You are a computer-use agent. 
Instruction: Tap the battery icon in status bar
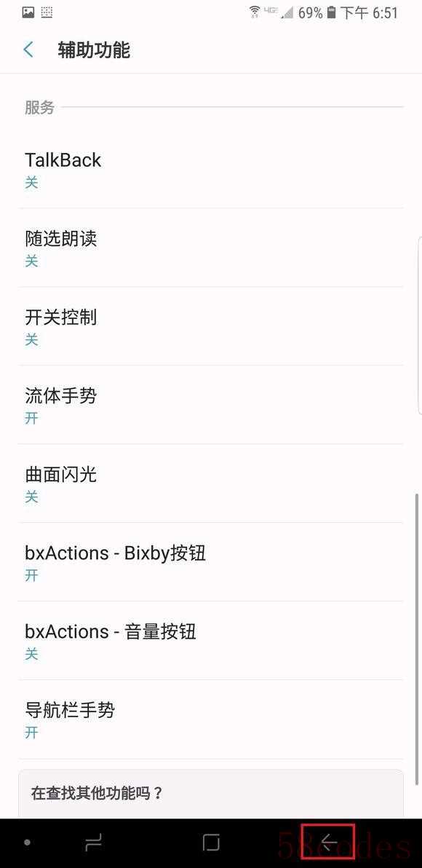(331, 12)
